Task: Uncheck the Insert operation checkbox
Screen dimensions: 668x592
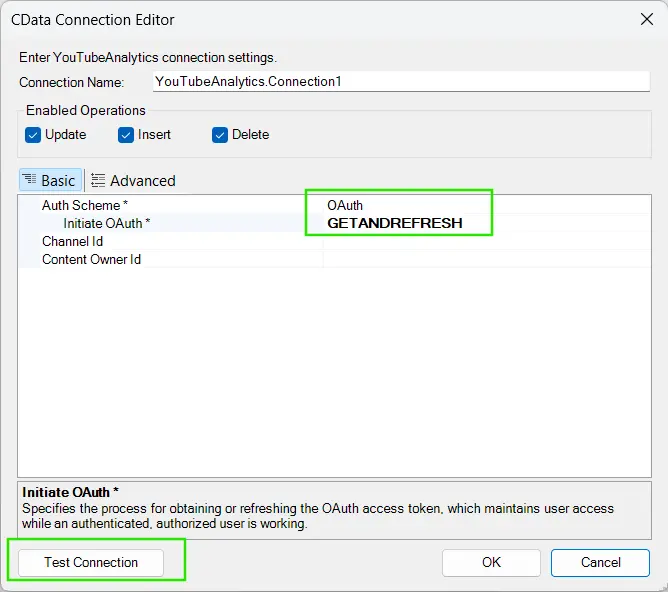Action: pos(126,135)
